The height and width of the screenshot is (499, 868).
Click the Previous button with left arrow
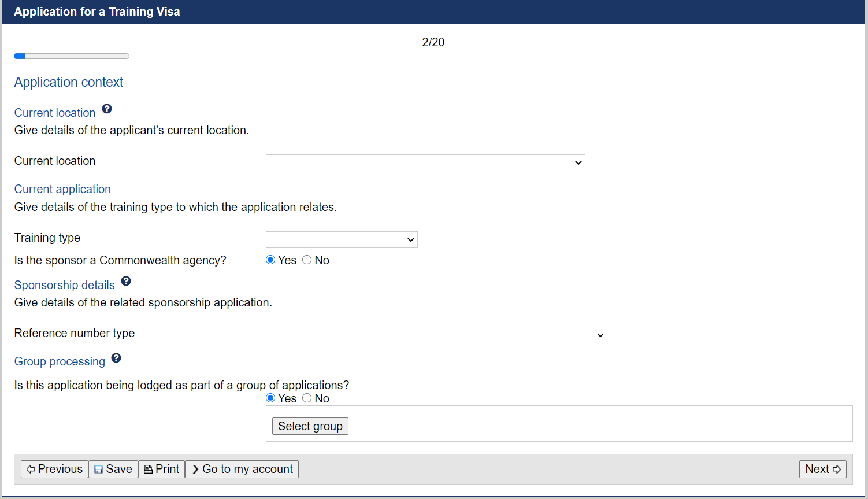tap(54, 469)
